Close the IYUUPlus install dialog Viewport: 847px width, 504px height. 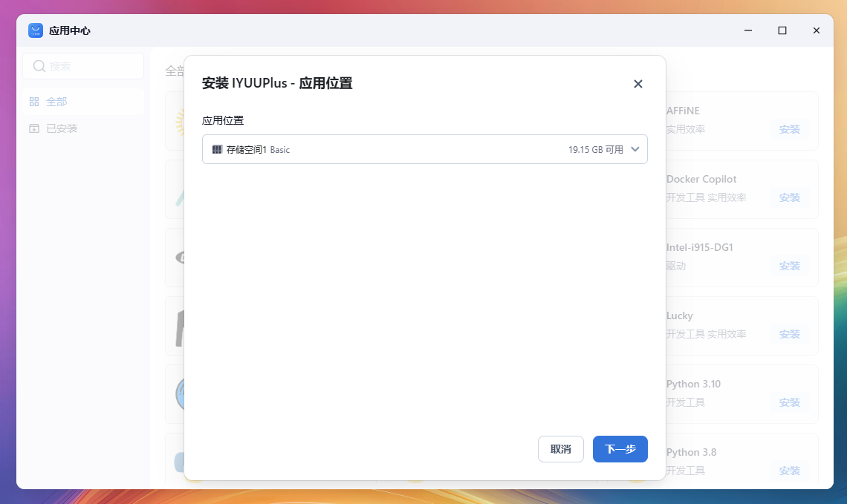(638, 84)
